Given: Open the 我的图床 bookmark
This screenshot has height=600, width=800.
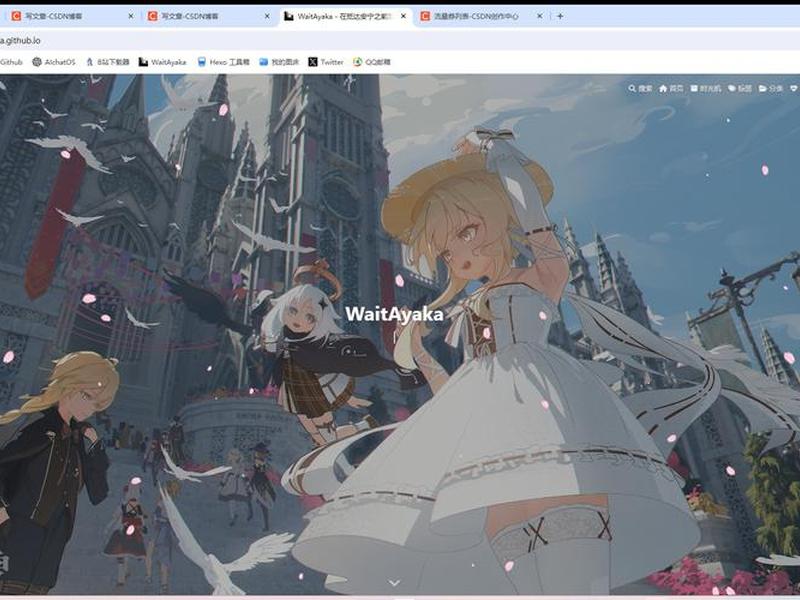Looking at the screenshot, I should pos(279,62).
